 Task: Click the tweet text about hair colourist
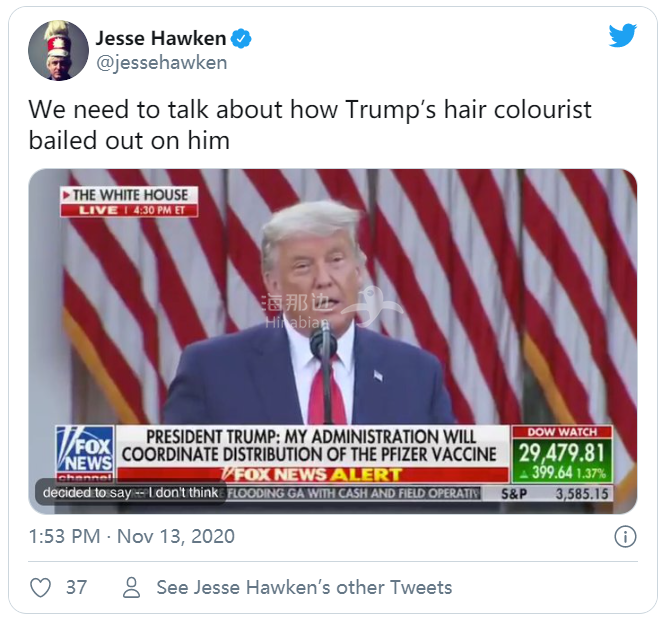click(310, 125)
